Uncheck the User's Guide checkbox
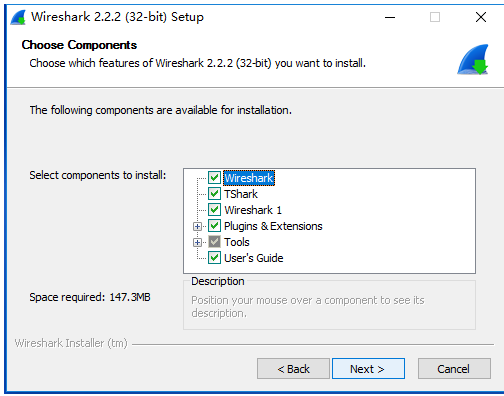The height and width of the screenshot is (396, 504). (x=214, y=258)
